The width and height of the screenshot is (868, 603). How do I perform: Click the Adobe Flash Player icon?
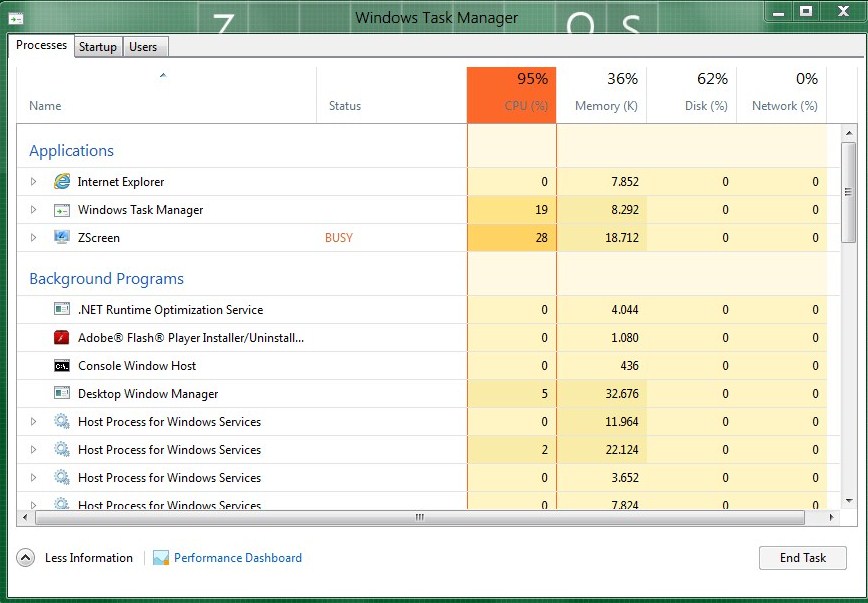click(61, 337)
